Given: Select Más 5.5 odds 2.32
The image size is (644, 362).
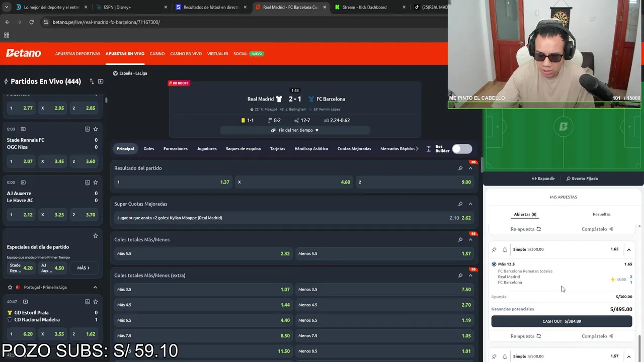Looking at the screenshot, I should (203, 254).
